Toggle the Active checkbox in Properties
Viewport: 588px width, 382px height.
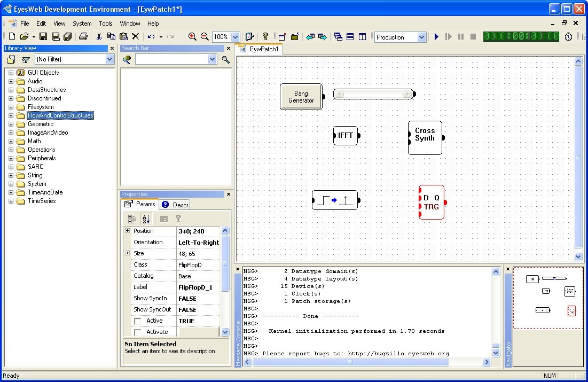coord(138,321)
